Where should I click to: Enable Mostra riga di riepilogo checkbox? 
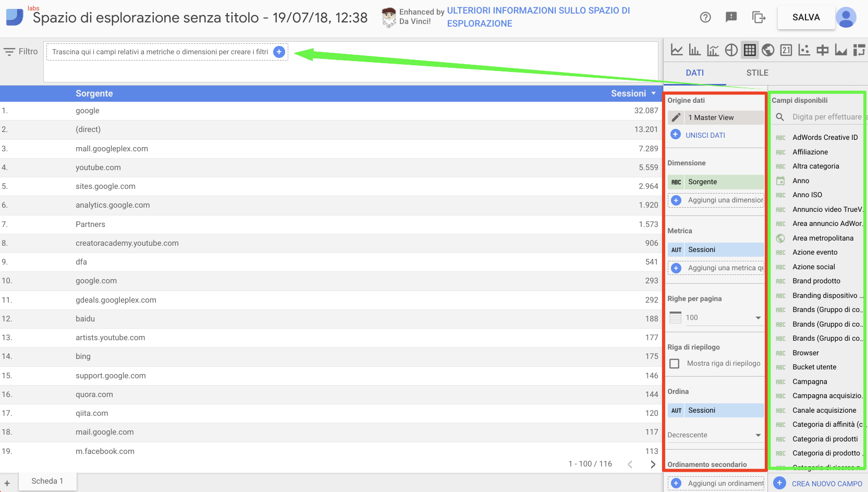point(675,363)
